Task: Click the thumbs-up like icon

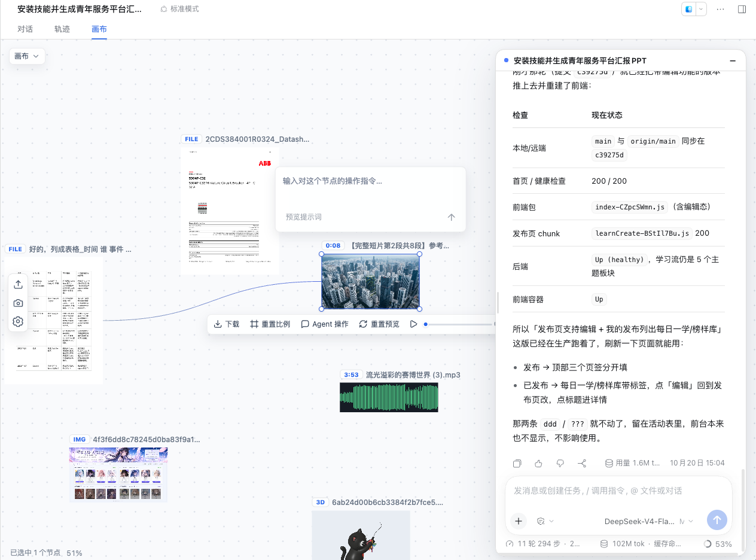Action: click(538, 463)
